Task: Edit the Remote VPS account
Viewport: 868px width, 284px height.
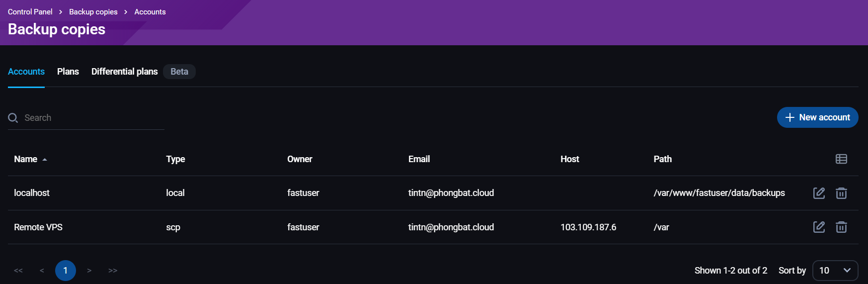Action: [x=819, y=227]
